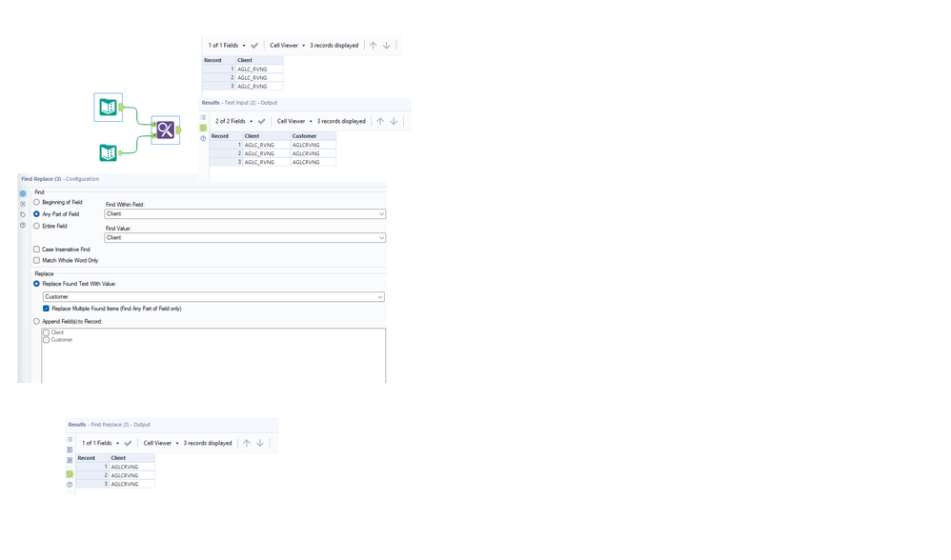Show messages list icon in Find Replace (3) results
Image resolution: width=951 pixels, height=560 pixels.
click(70, 439)
